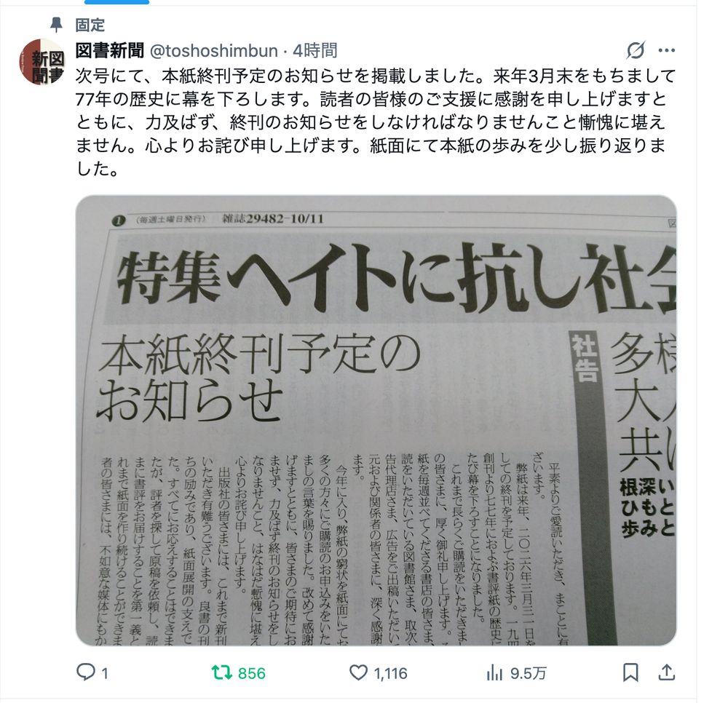Click the 1,116 likes count
The height and width of the screenshot is (703, 728).
click(390, 673)
